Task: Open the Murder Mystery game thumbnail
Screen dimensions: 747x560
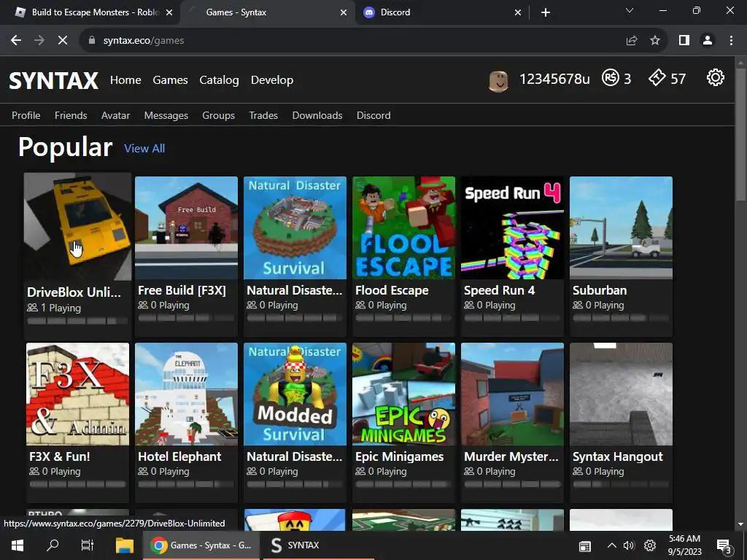Action: (x=512, y=394)
